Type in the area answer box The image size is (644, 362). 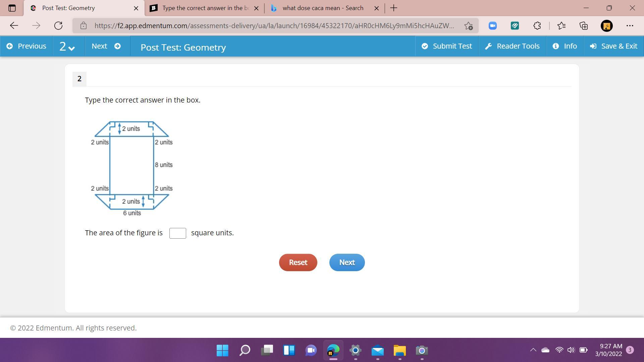tap(177, 233)
